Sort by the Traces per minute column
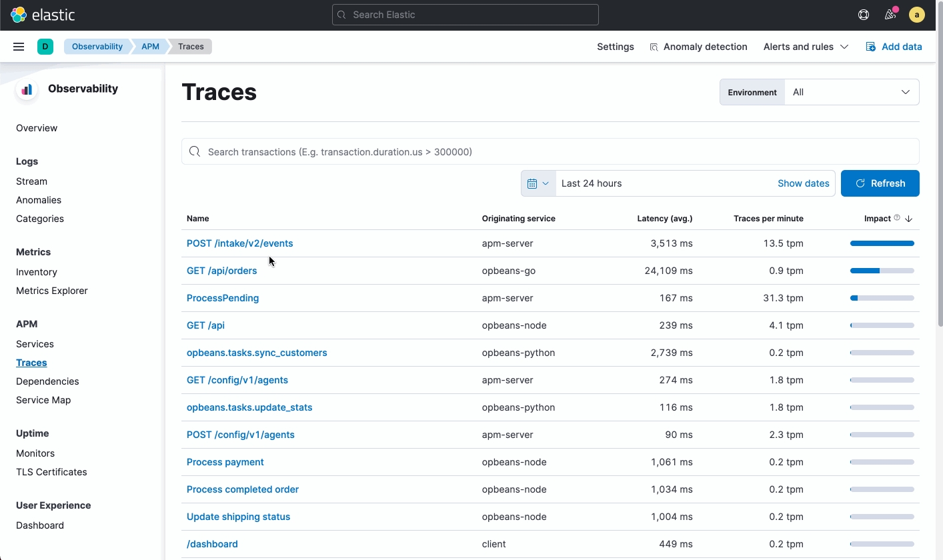This screenshot has width=943, height=560. (768, 219)
